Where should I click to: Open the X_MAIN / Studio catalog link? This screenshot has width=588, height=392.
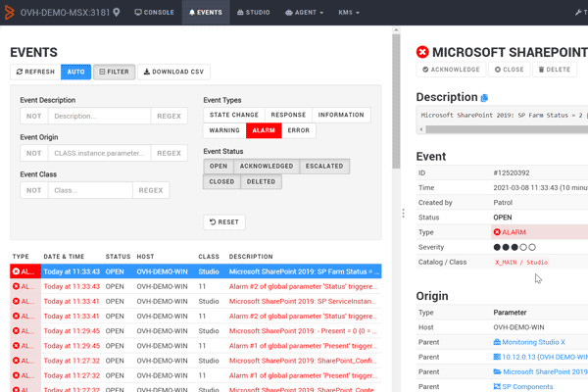point(521,263)
